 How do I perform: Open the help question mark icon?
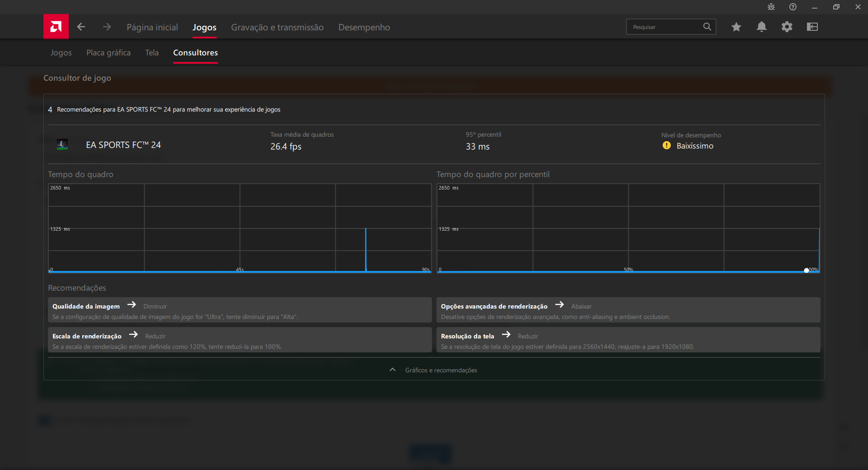click(793, 7)
